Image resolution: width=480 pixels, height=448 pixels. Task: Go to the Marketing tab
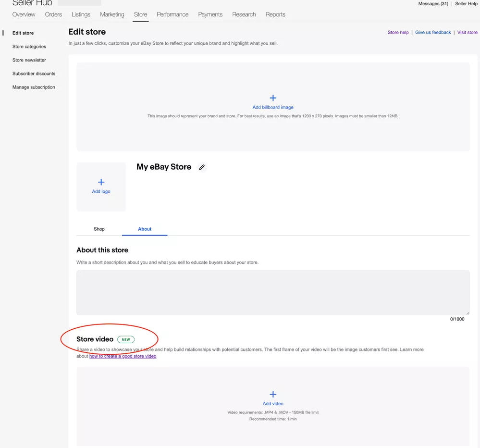point(112,14)
